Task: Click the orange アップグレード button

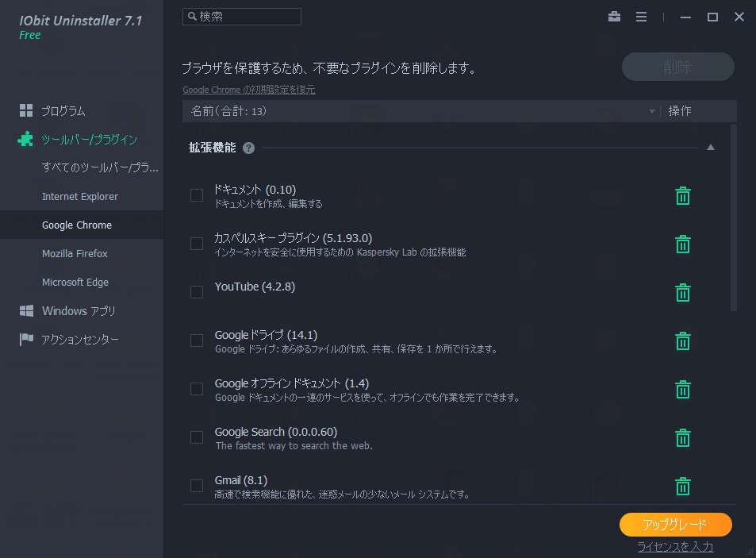Action: click(676, 525)
